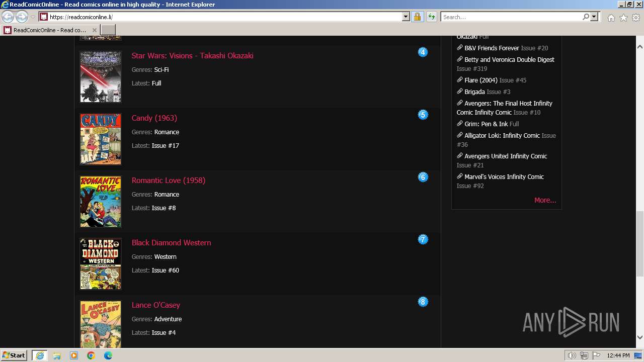Viewport: 644px width, 362px height.
Task: Click the security lock icon
Action: point(417,17)
